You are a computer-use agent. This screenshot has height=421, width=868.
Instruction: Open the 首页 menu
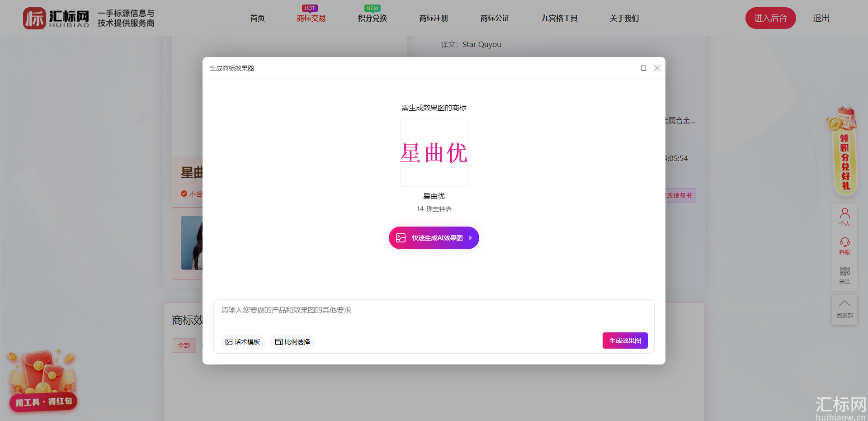point(257,18)
